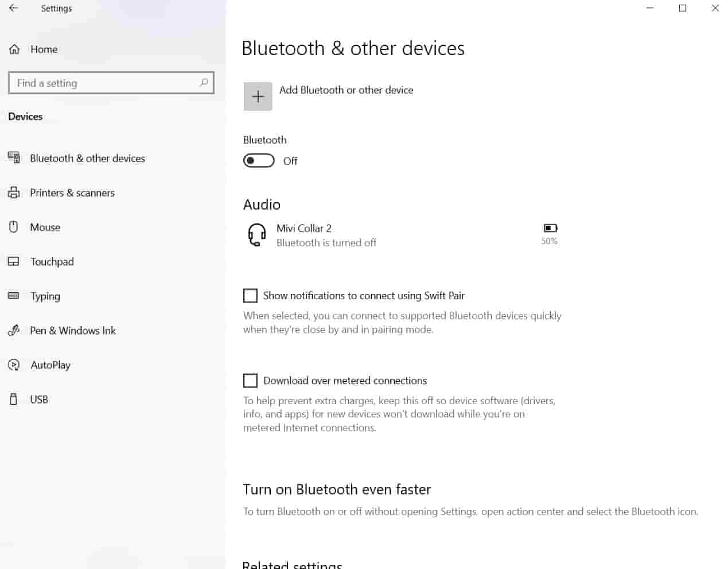Check Download over metered connections
The height and width of the screenshot is (569, 728).
[x=250, y=381]
